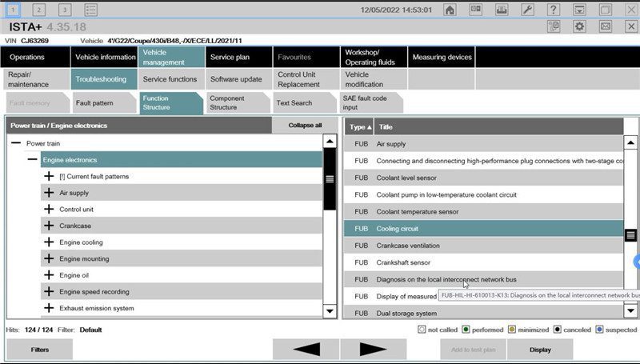Open session tab number 3
The width and height of the screenshot is (640, 364).
click(65, 10)
